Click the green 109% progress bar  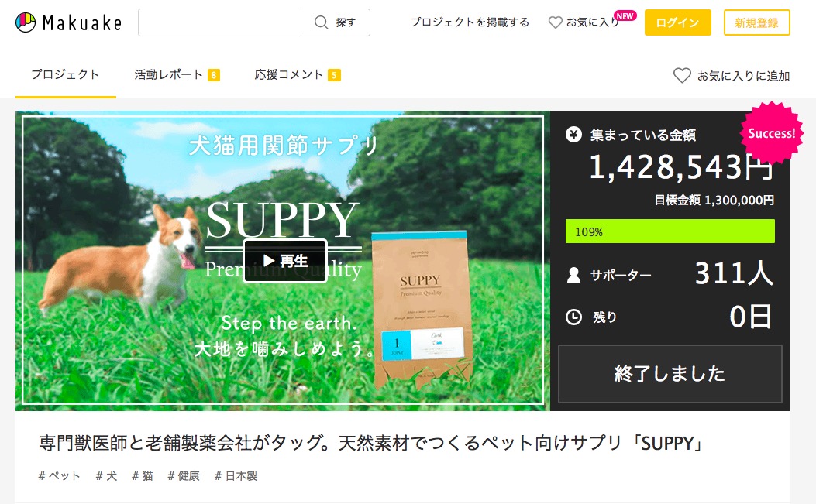[670, 231]
